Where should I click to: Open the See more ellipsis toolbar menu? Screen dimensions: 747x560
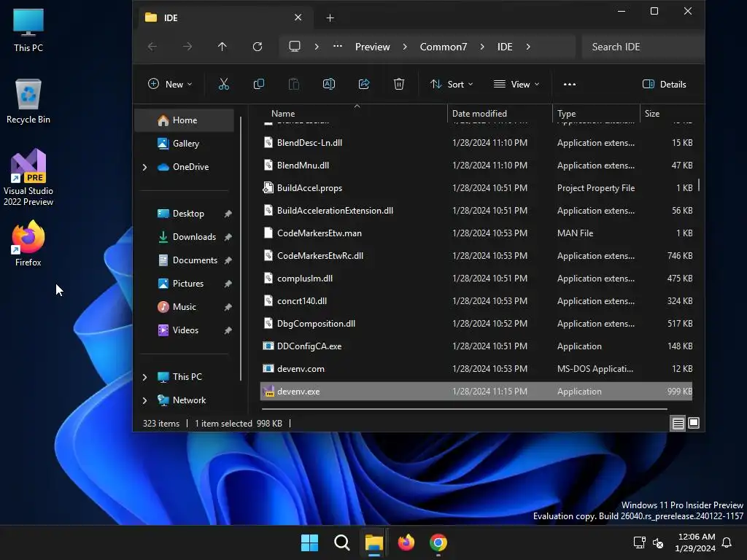coord(569,85)
